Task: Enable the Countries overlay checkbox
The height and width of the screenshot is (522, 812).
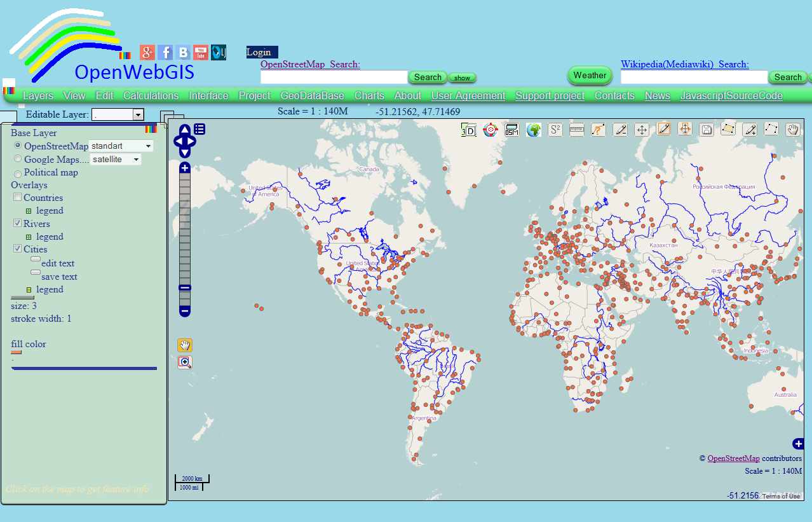Action: (18, 197)
